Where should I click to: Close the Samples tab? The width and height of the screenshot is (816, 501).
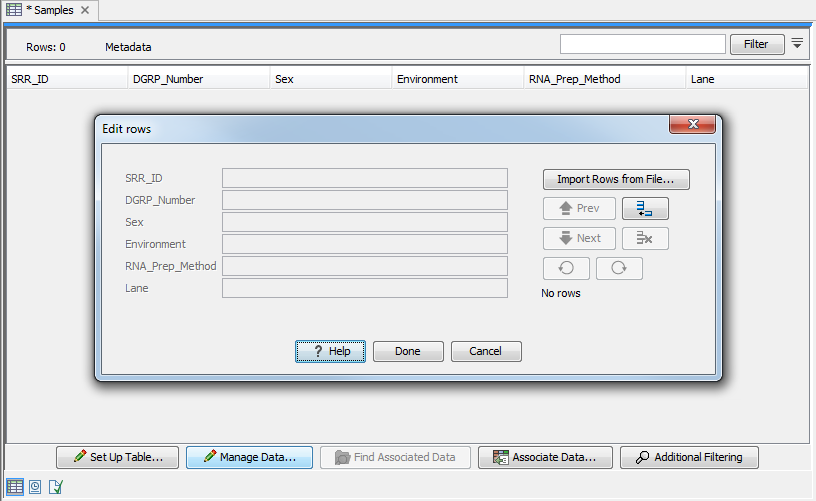84,10
